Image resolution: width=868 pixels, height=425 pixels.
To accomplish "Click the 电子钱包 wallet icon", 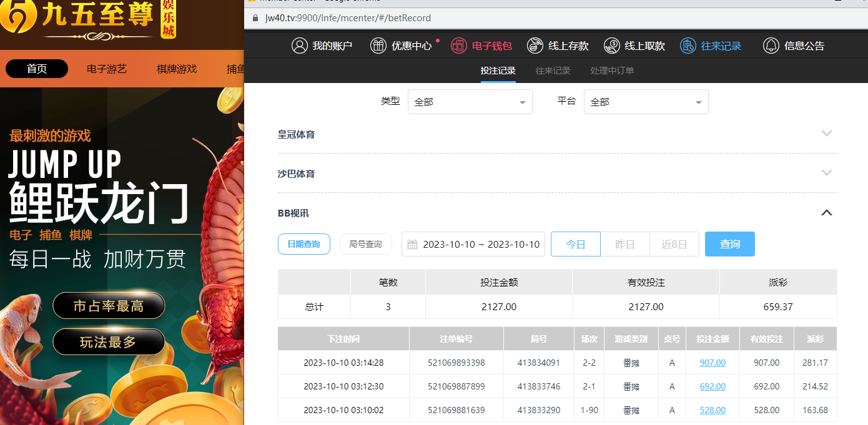I will click(459, 46).
